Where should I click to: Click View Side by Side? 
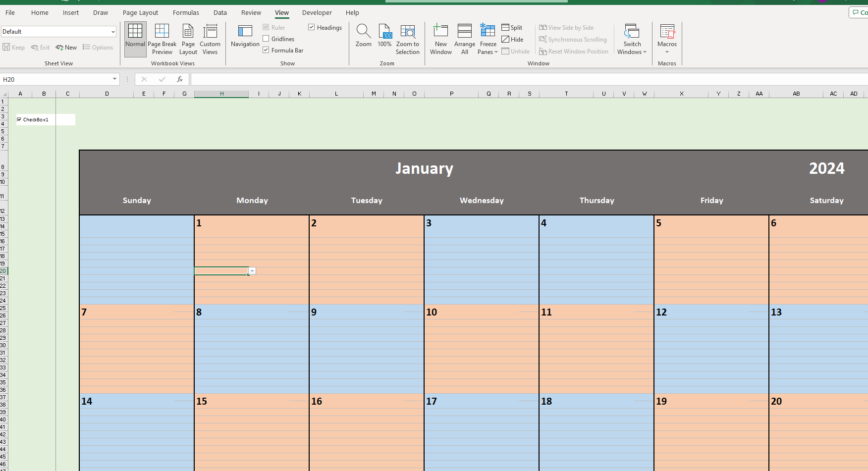(x=566, y=28)
